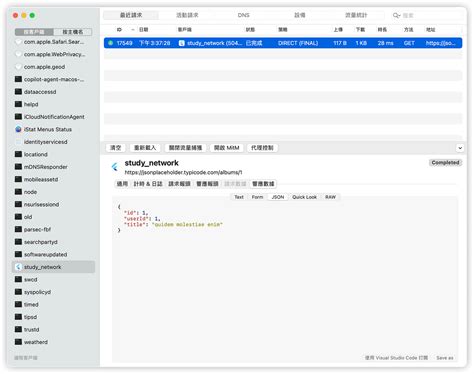Switch response view to JSON
474x374 pixels.
(x=278, y=197)
